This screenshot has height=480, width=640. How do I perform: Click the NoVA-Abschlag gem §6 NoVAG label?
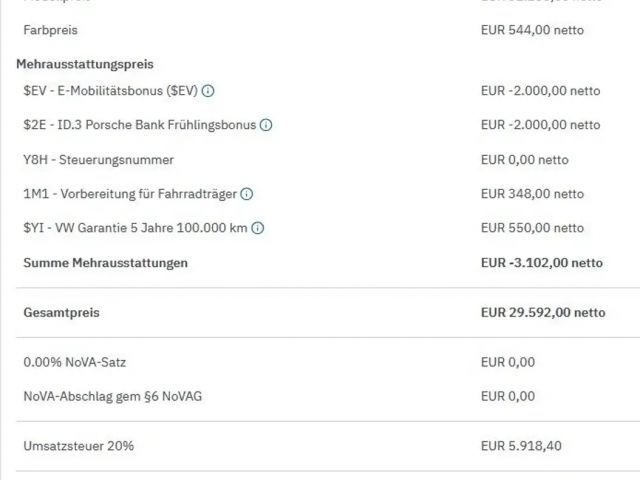click(x=113, y=396)
